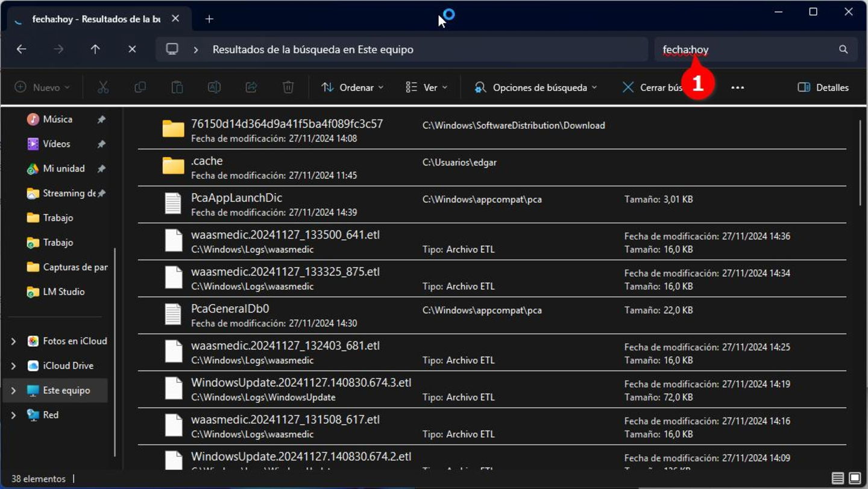868x489 pixels.
Task: Click the Share icon in toolbar
Action: pyautogui.click(x=251, y=87)
